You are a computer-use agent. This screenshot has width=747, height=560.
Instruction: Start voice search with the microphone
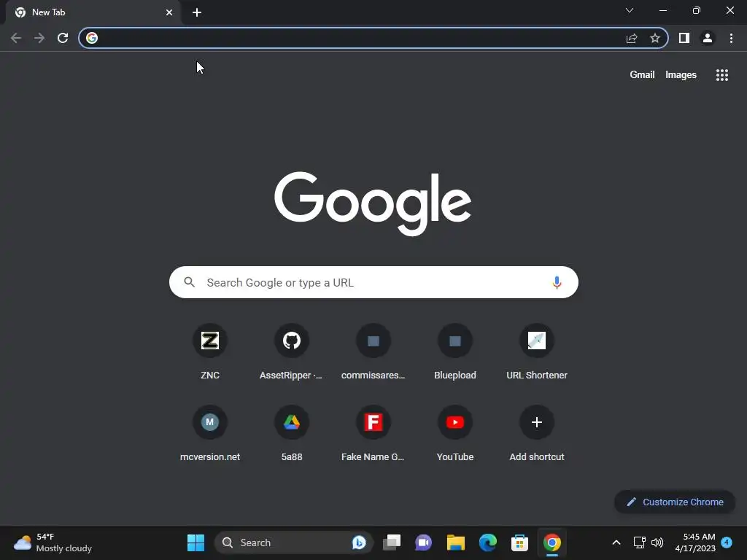click(x=557, y=282)
